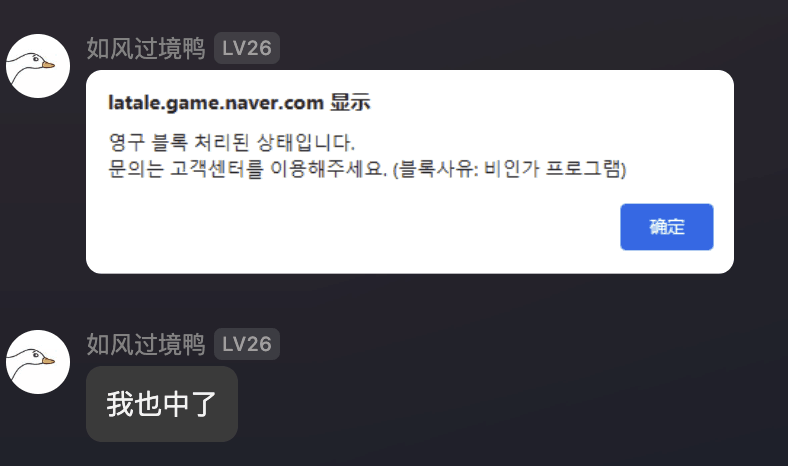
Task: Click the 显示 word in the dialog title
Action: point(350,103)
